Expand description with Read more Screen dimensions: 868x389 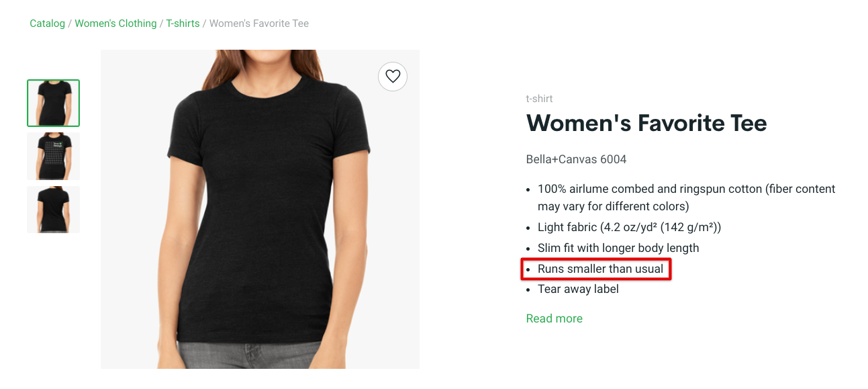coord(554,318)
